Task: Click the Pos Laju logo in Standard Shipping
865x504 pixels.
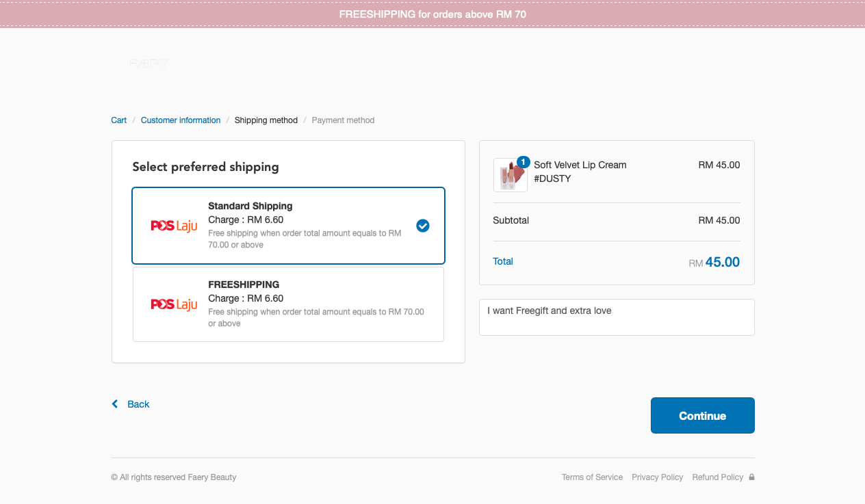Action: click(x=174, y=226)
